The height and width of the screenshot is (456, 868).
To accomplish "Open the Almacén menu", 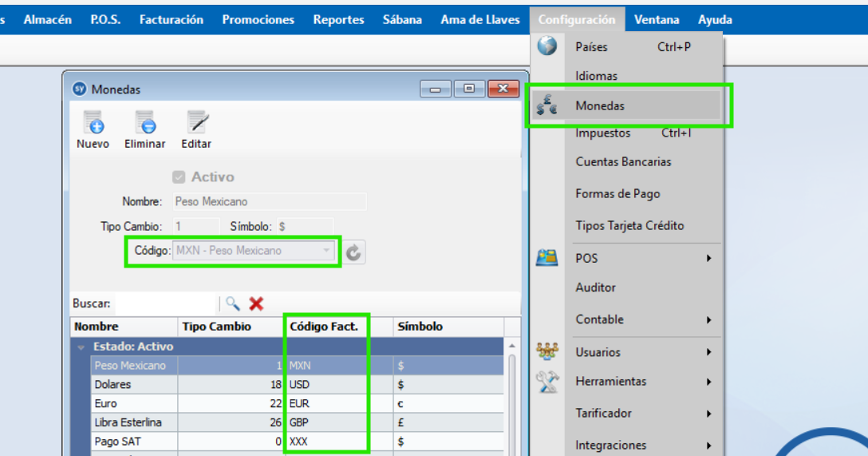I will [48, 19].
